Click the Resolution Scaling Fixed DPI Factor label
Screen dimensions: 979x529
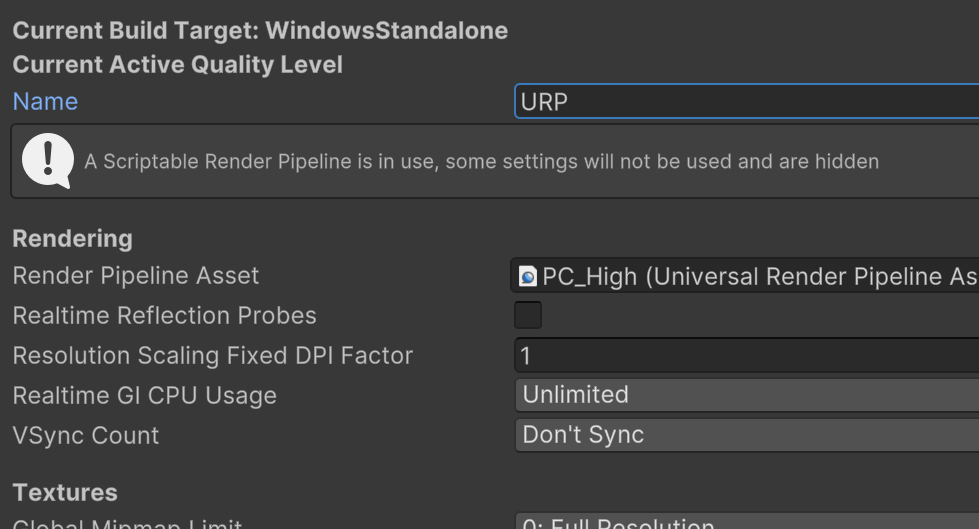click(212, 356)
